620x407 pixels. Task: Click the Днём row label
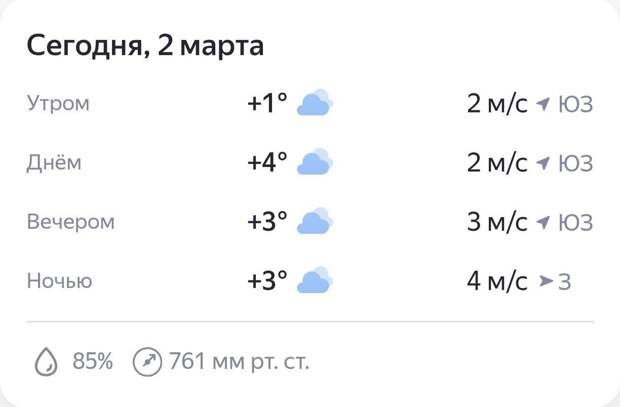point(54,163)
